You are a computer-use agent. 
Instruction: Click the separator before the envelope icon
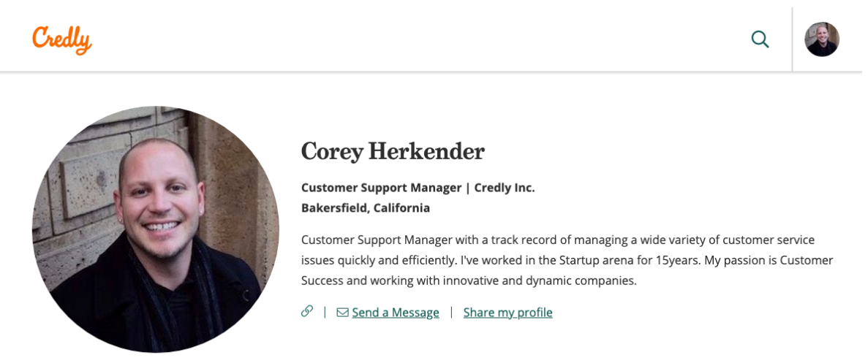pos(325,313)
